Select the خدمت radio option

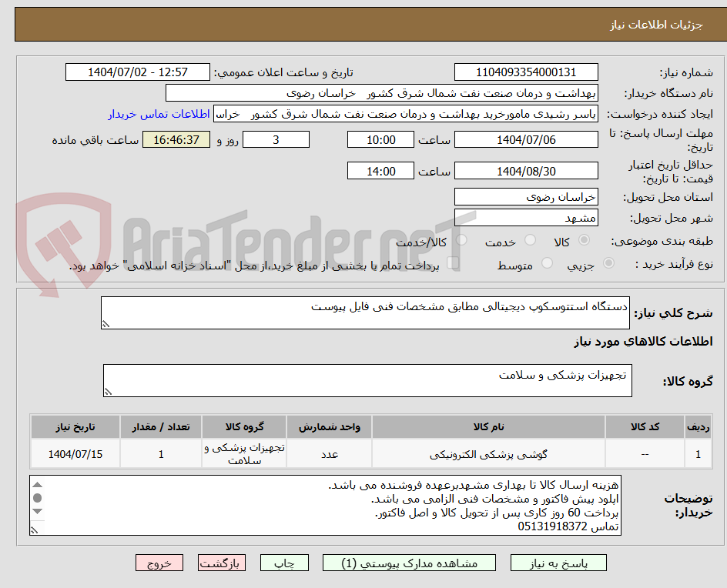pyautogui.click(x=530, y=239)
